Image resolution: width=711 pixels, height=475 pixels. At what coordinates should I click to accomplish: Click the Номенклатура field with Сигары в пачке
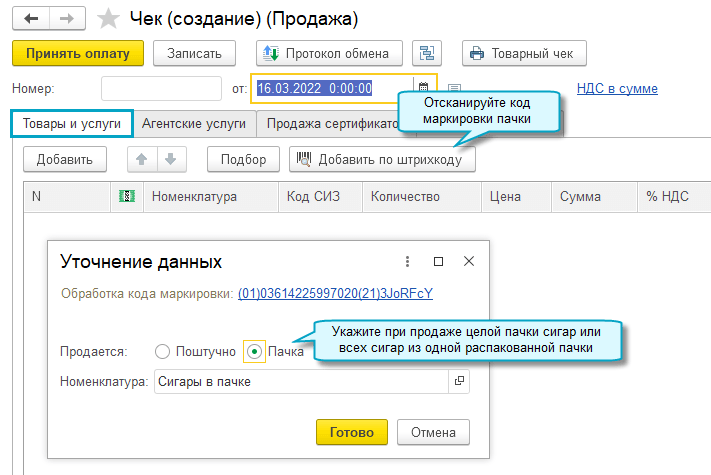[302, 381]
